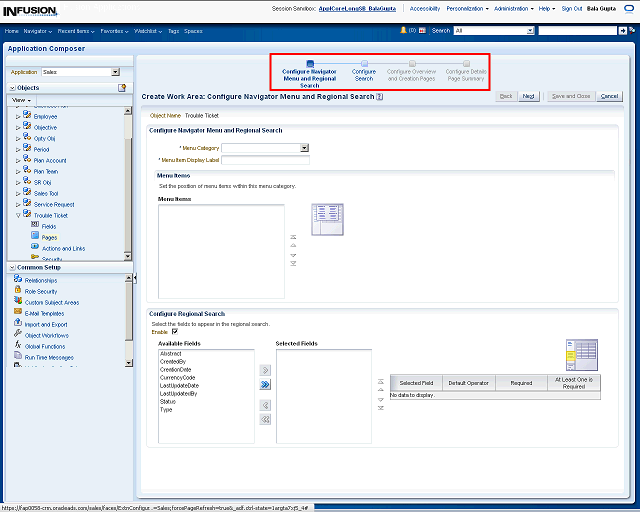
Task: Click the notifications bell icon
Action: [x=402, y=31]
